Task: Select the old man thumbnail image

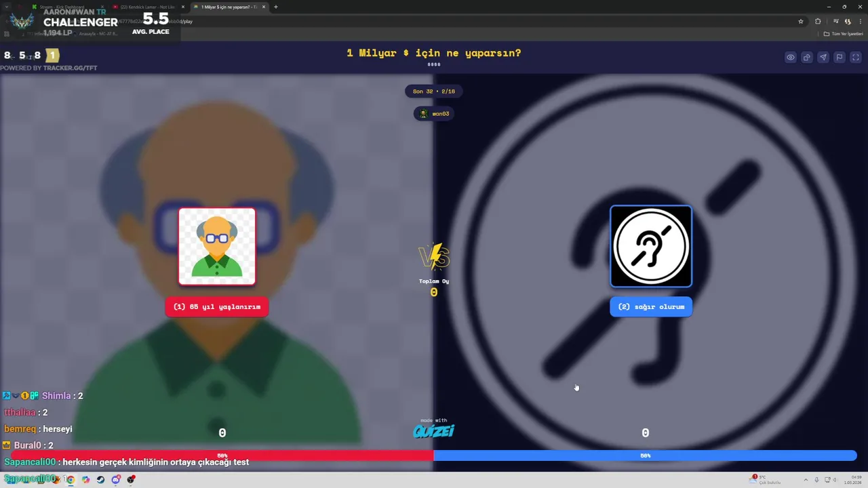Action: tap(217, 247)
